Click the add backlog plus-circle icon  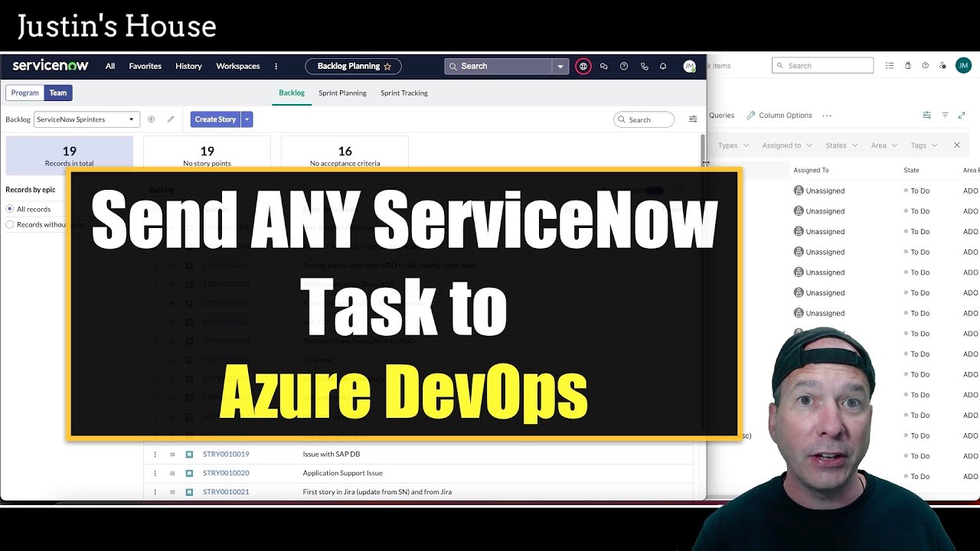[151, 119]
